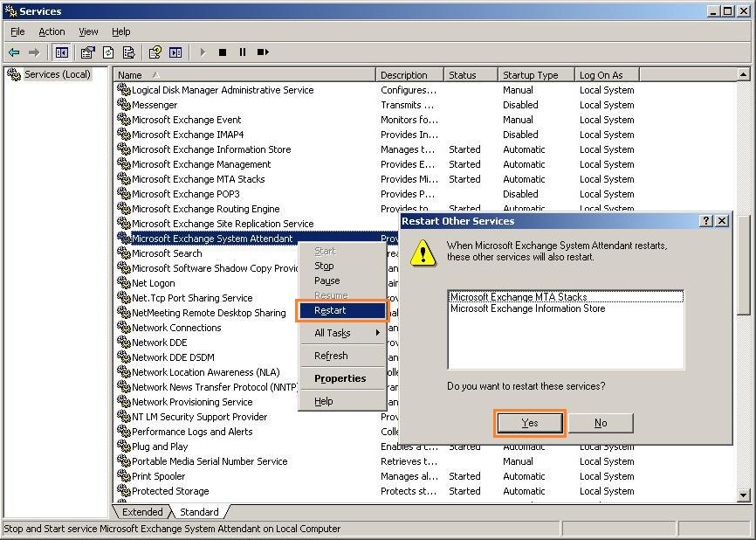The image size is (756, 540).
Task: Switch to the Extended tab
Action: (142, 512)
